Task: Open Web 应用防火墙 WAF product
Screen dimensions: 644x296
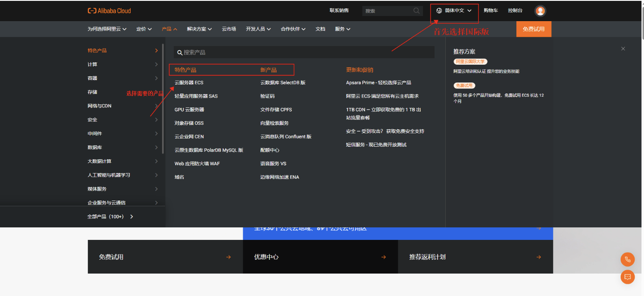Action: coord(197,164)
